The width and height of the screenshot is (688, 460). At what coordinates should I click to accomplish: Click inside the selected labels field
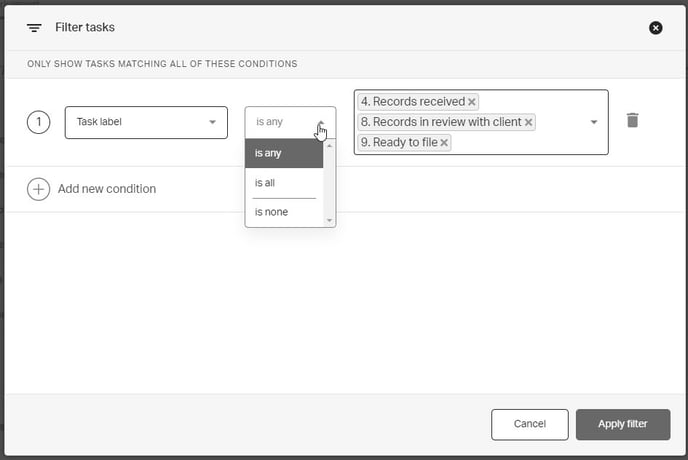click(520, 143)
